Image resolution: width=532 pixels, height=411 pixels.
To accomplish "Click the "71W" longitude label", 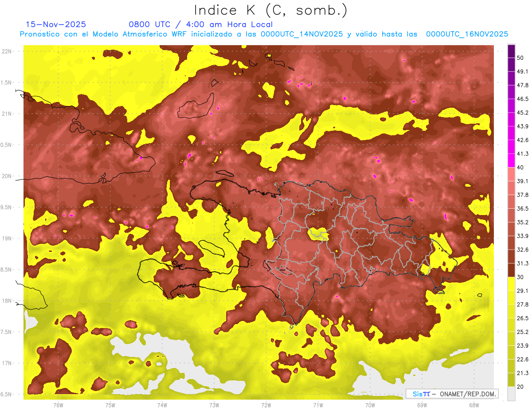I will tap(318, 405).
